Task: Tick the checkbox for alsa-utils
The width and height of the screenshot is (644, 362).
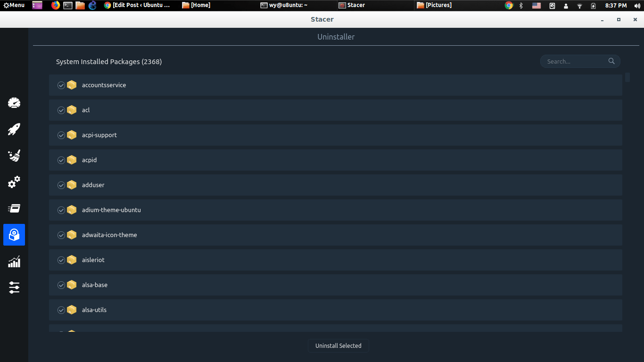Action: 61,310
